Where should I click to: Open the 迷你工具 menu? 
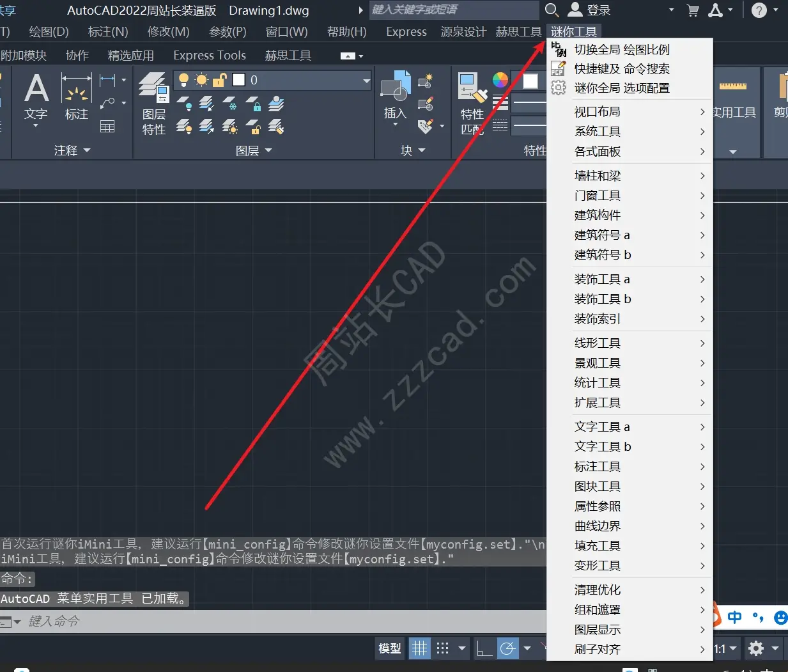point(574,31)
